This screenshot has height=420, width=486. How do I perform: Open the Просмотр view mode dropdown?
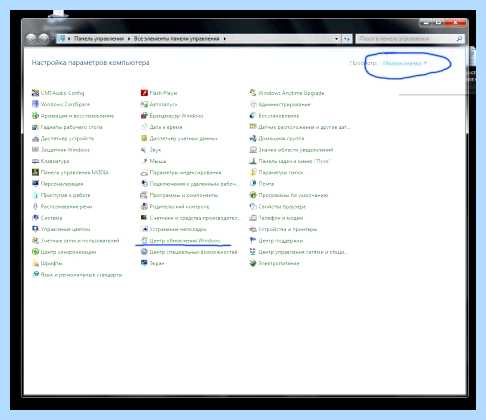coord(404,63)
